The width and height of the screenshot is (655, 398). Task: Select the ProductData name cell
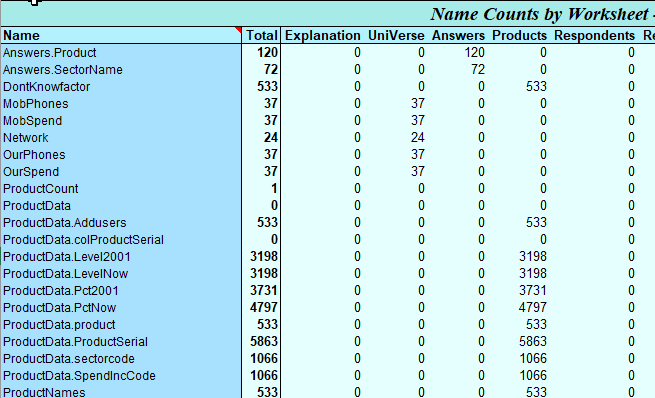[121, 206]
